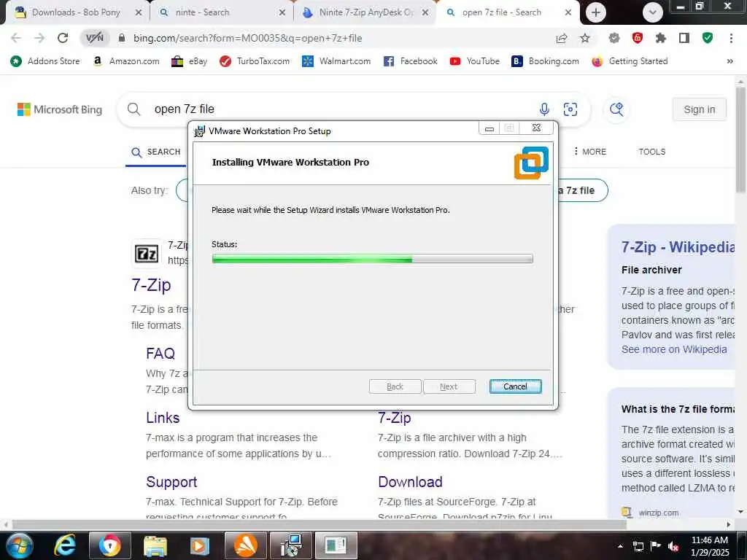Click the Sign in button
The height and width of the screenshot is (560, 747).
pyautogui.click(x=700, y=109)
